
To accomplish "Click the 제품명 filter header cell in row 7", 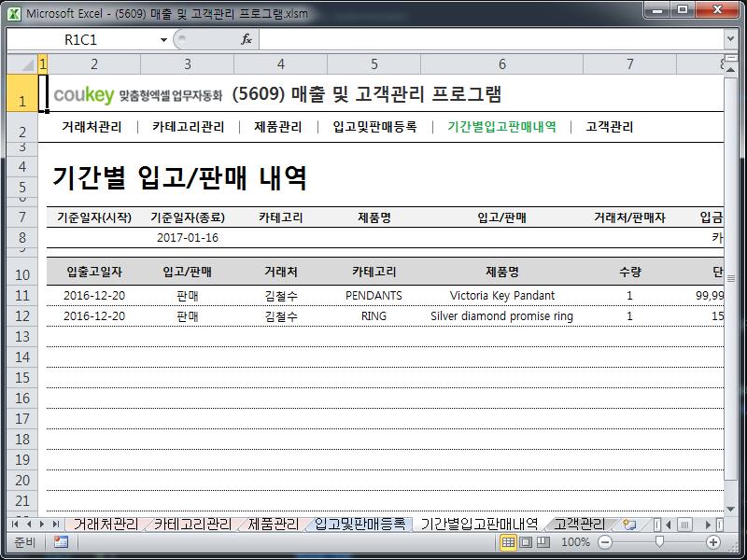I will click(x=374, y=217).
